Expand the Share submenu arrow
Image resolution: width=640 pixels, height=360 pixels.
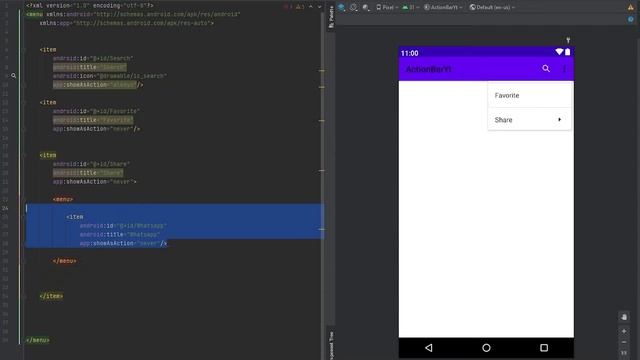click(560, 120)
